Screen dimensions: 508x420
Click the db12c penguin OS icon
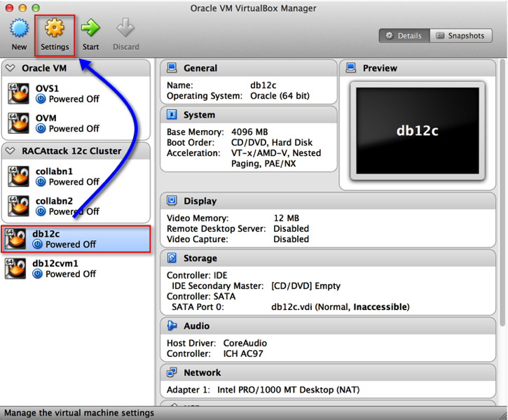[15, 239]
